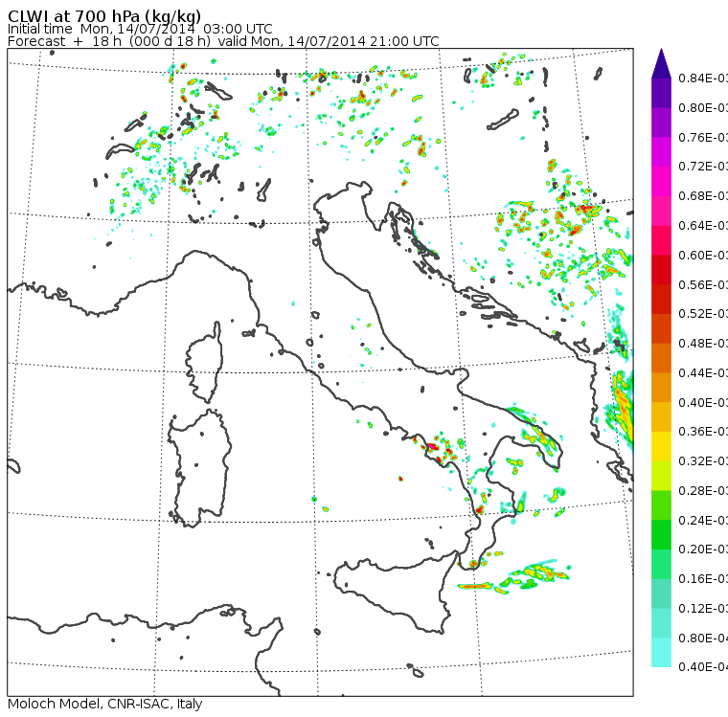The image size is (728, 717).
Task: Click the 0.12E-03 legend label
Action: [x=703, y=609]
